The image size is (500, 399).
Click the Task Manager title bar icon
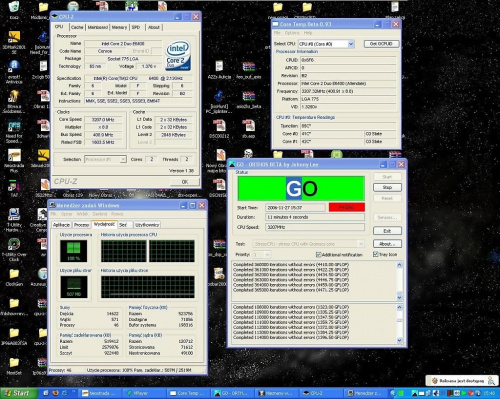point(53,205)
